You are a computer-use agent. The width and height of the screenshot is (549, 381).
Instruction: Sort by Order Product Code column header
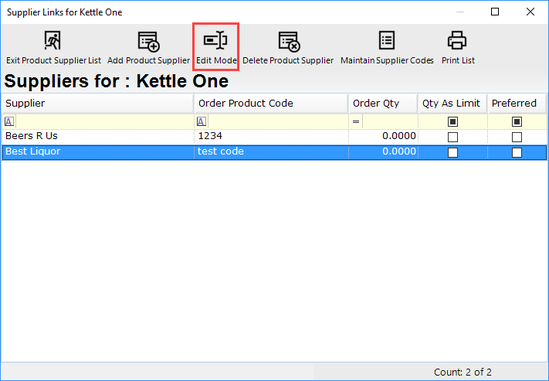click(x=271, y=104)
